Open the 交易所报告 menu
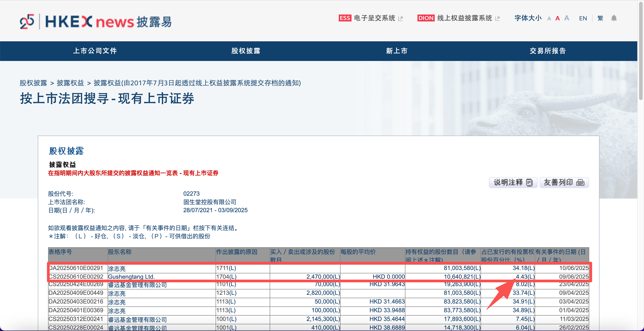The width and height of the screenshot is (644, 331). (548, 51)
